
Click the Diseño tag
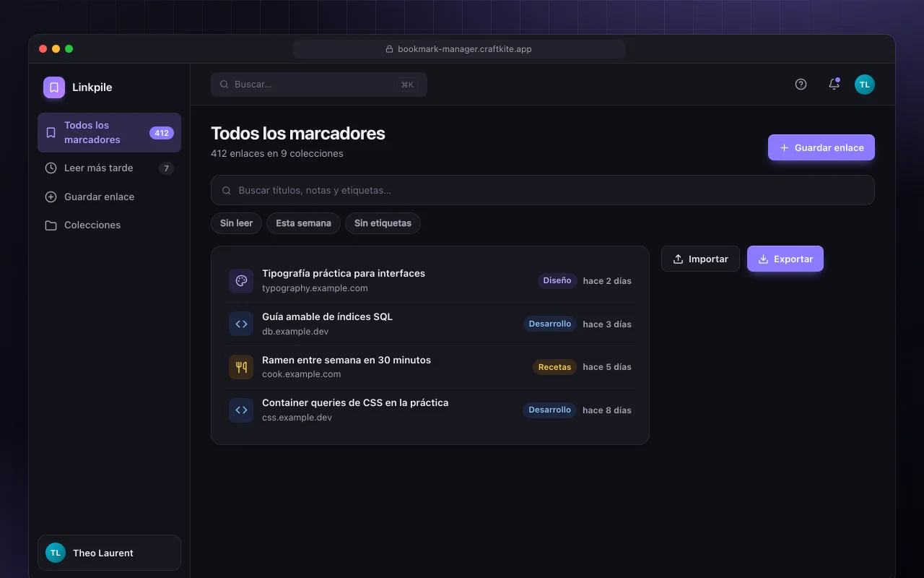coord(557,280)
